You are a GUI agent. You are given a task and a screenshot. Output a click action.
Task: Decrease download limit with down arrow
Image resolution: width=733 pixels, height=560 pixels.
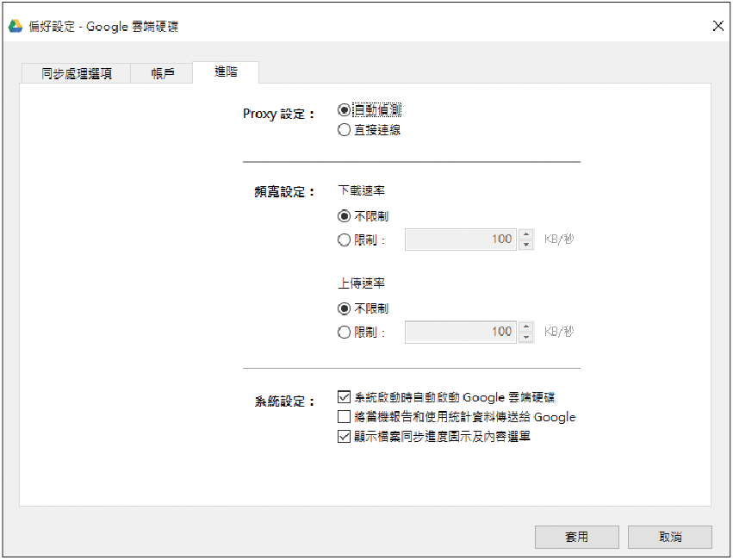[526, 245]
